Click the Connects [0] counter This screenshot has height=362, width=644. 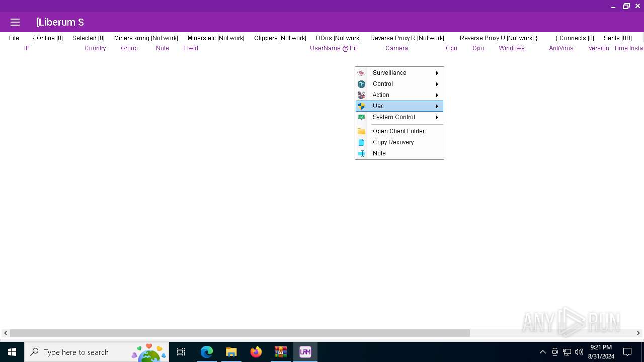point(575,38)
